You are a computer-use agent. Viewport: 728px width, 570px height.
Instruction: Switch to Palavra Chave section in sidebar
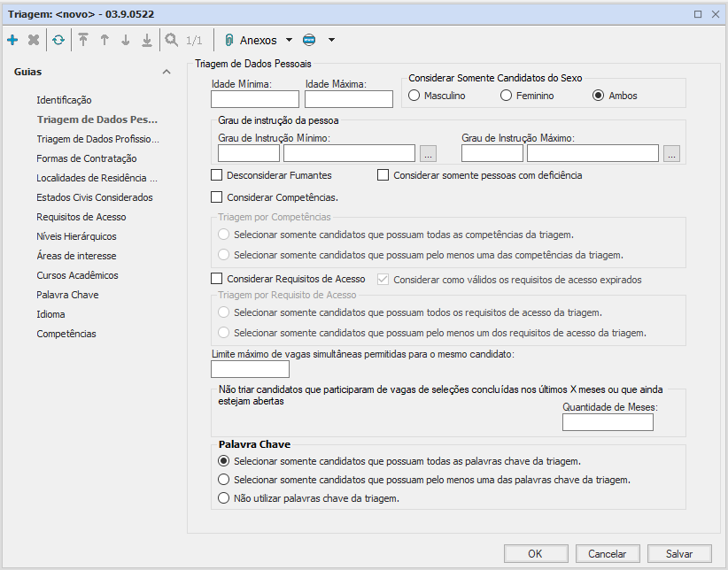[67, 295]
